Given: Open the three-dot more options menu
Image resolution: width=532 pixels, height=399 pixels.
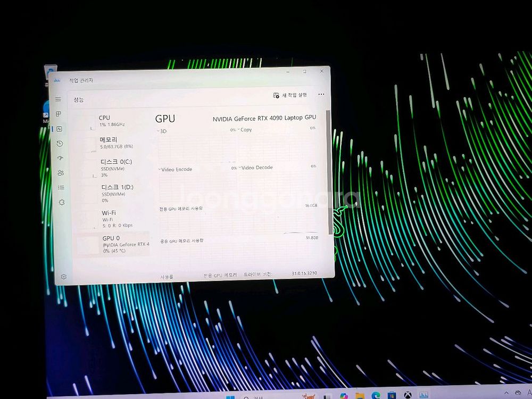Looking at the screenshot, I should pos(321,94).
